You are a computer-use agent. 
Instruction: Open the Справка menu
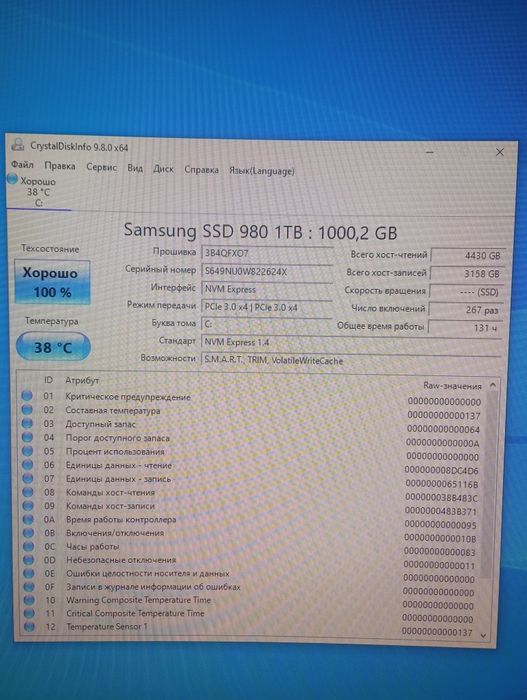click(201, 170)
